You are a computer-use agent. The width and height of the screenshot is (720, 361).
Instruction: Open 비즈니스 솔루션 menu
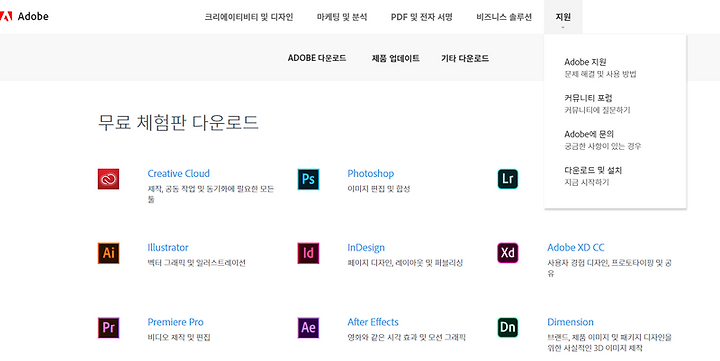(x=504, y=17)
